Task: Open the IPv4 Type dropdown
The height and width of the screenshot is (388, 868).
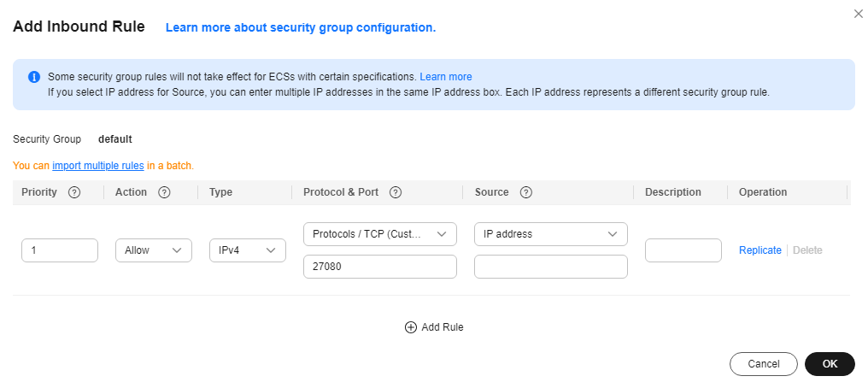Action: 248,250
